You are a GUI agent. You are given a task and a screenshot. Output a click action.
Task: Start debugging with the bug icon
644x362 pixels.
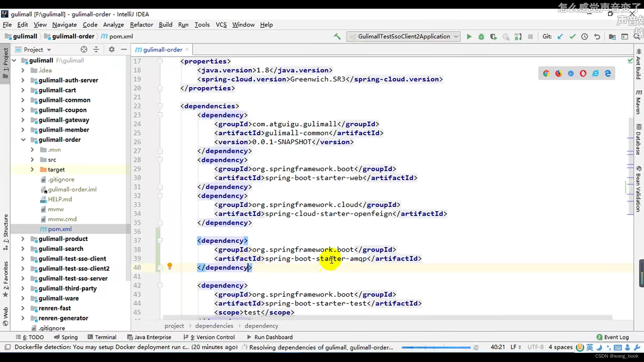click(x=481, y=37)
